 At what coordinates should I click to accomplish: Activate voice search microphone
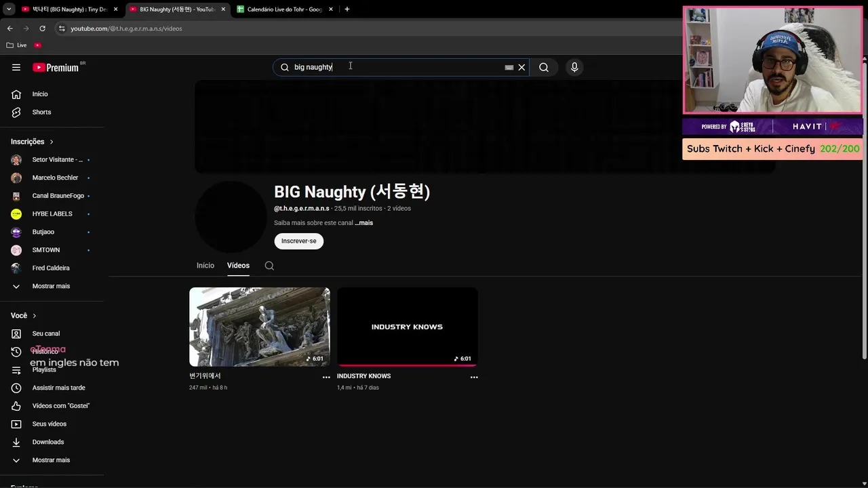point(574,67)
